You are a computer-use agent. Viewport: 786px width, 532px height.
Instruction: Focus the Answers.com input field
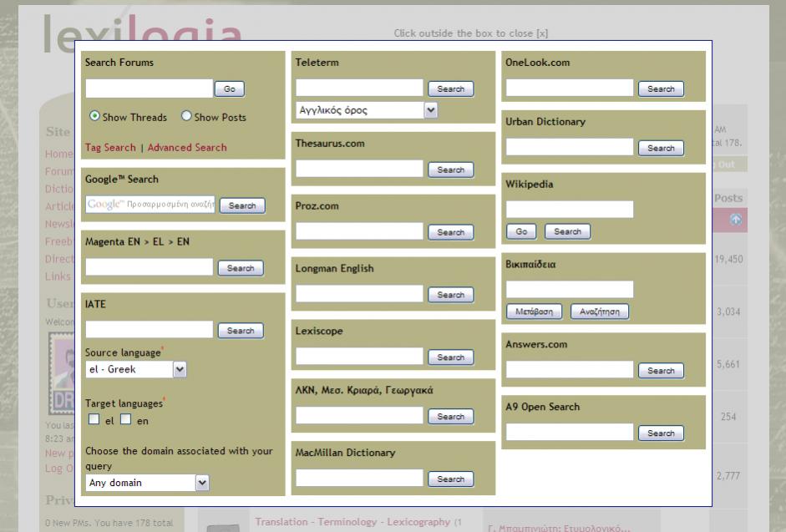(x=570, y=369)
